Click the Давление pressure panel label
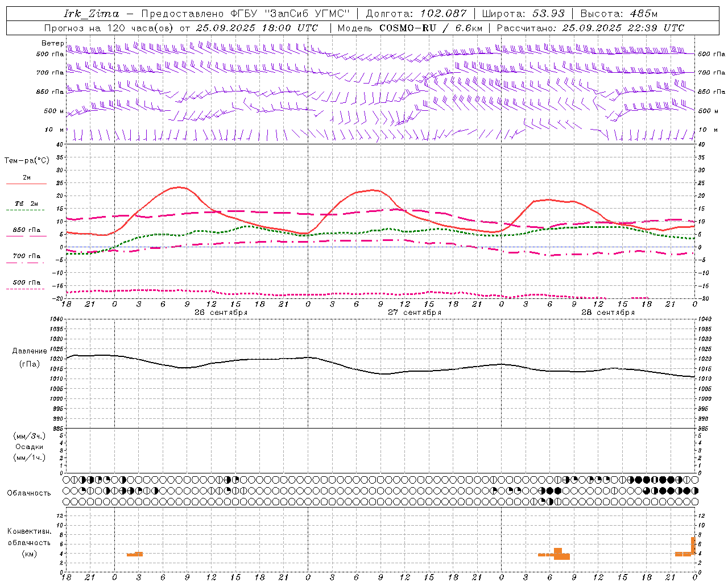Screen dimensions: 728x582 (x=30, y=351)
